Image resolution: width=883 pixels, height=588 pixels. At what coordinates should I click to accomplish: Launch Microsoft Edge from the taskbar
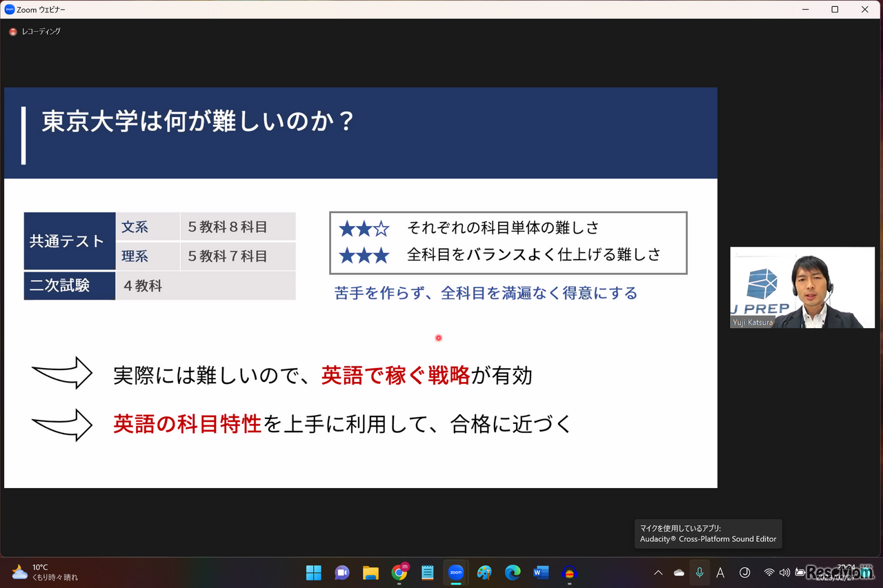pos(513,572)
